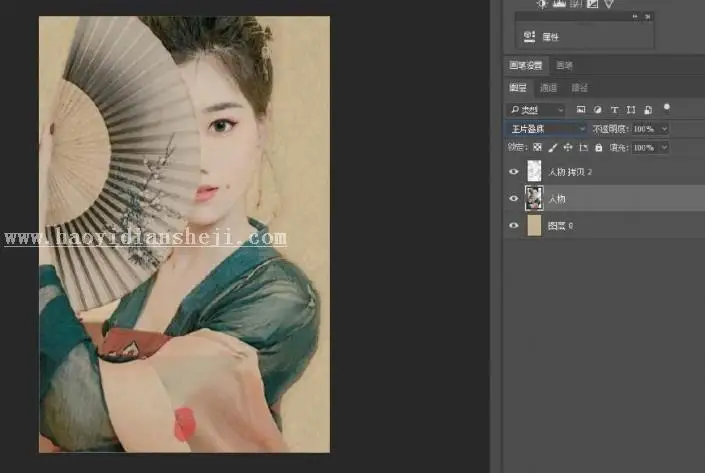This screenshot has height=473, width=705.
Task: Open the layer filter type (类型) dropdown
Action: click(x=536, y=110)
